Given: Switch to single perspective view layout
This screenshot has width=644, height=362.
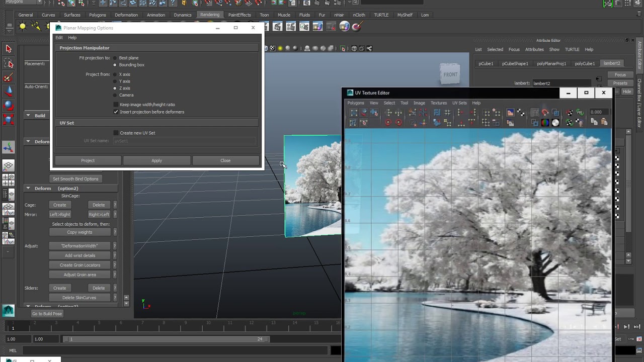Looking at the screenshot, I should [x=9, y=165].
